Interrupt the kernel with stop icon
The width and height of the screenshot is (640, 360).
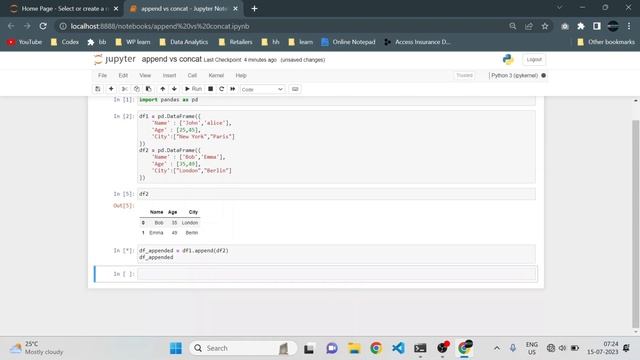point(211,89)
